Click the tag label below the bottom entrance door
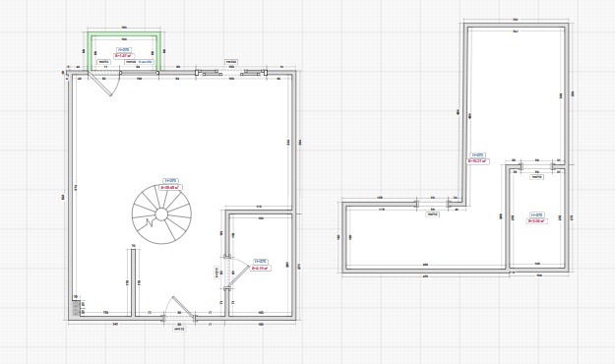The height and width of the screenshot is (364, 615). coord(179,330)
